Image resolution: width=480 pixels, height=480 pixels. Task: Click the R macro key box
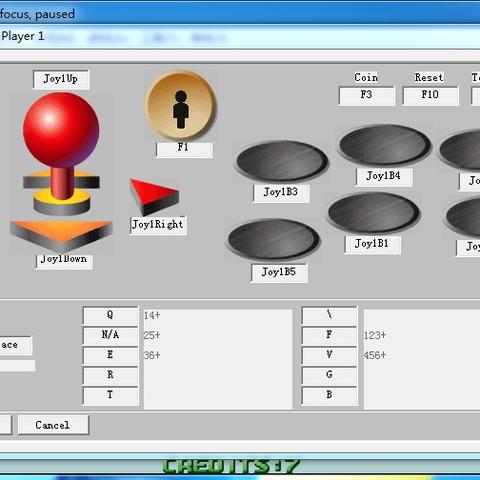[110, 375]
